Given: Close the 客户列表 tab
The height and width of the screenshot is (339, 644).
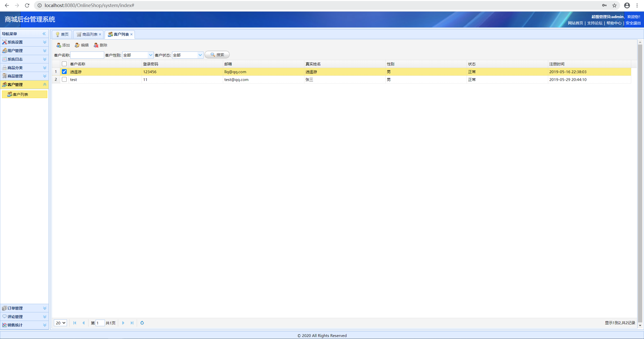Looking at the screenshot, I should (131, 34).
